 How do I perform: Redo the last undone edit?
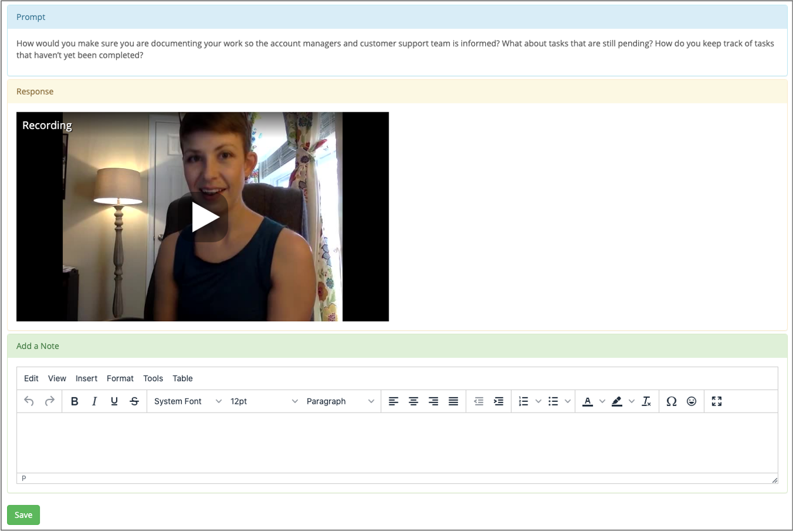[x=49, y=401]
